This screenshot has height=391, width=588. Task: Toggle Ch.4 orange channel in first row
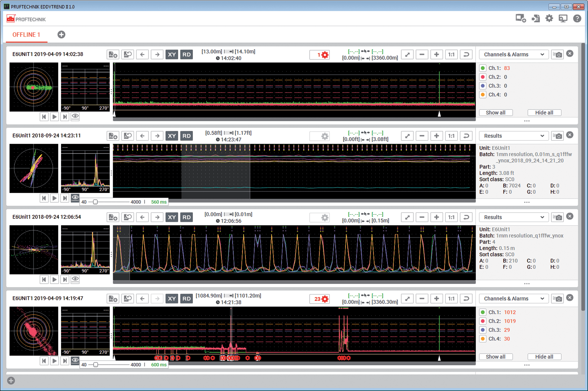pos(483,95)
